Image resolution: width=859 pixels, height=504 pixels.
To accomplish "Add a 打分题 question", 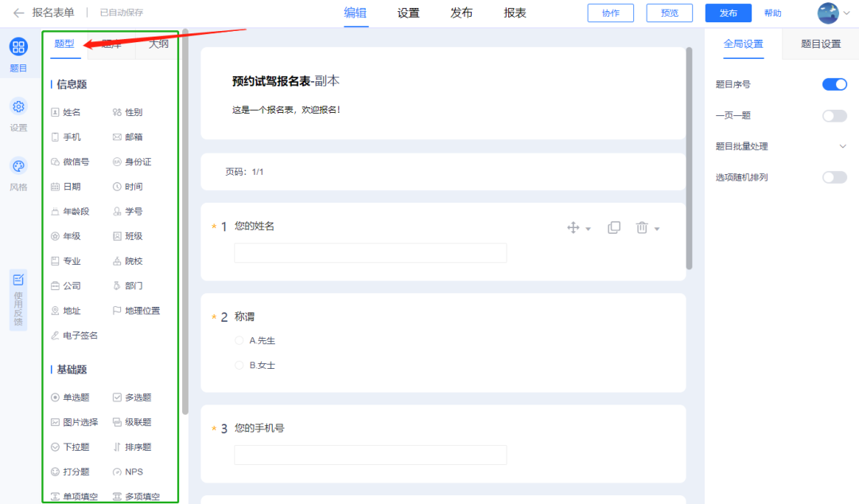I will point(70,471).
